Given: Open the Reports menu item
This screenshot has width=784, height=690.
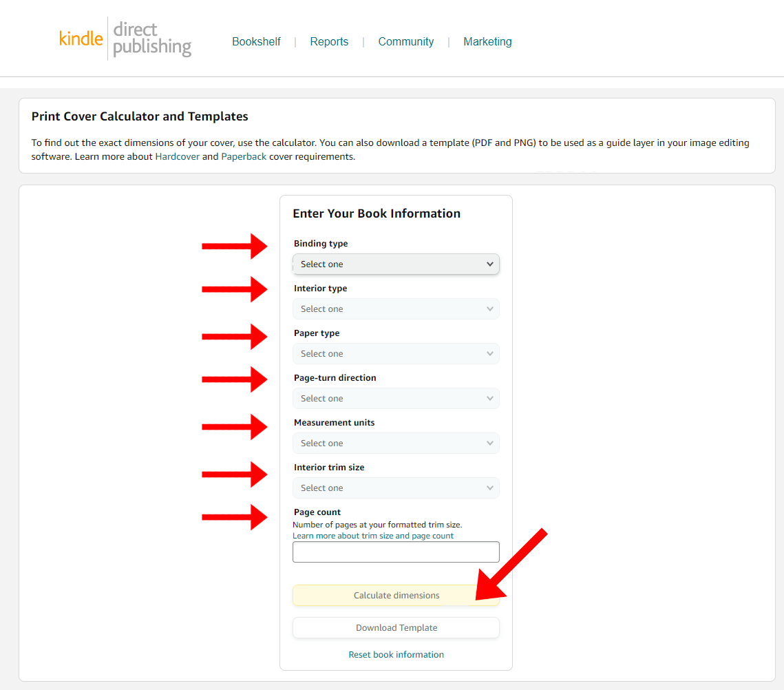Looking at the screenshot, I should [329, 41].
